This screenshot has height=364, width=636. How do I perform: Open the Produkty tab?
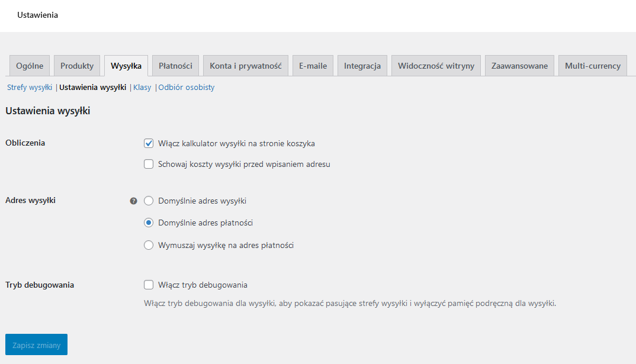[76, 66]
